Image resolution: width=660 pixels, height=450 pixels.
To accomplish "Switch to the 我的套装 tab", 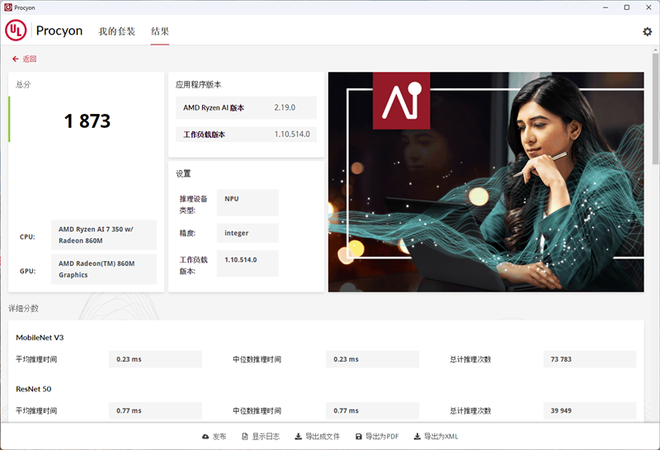I will (x=116, y=31).
